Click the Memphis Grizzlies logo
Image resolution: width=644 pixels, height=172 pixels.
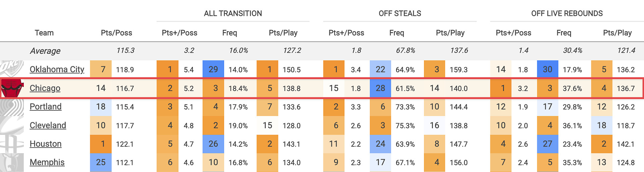pyautogui.click(x=12, y=163)
